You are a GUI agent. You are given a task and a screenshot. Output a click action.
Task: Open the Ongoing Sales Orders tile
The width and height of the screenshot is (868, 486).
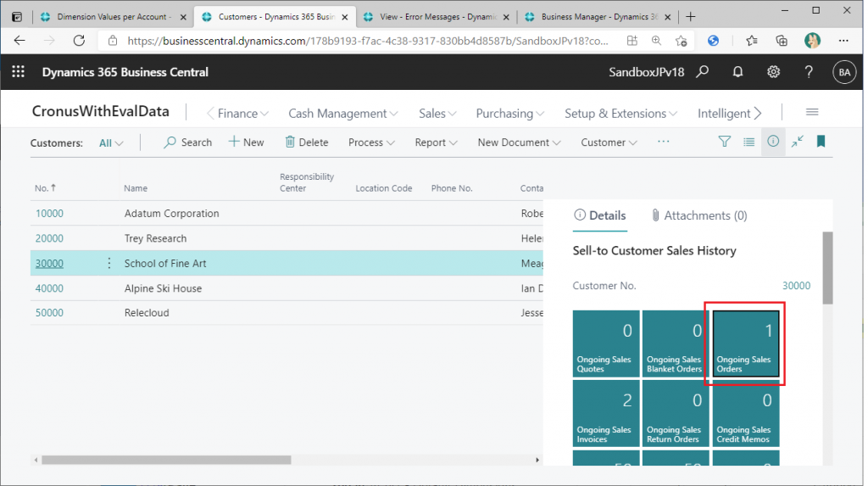(x=746, y=344)
